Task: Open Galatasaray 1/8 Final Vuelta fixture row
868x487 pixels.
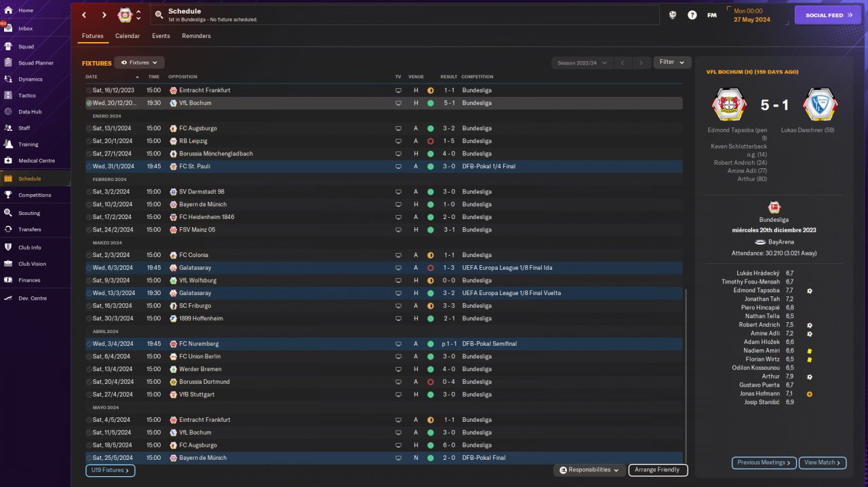Action: 384,293
